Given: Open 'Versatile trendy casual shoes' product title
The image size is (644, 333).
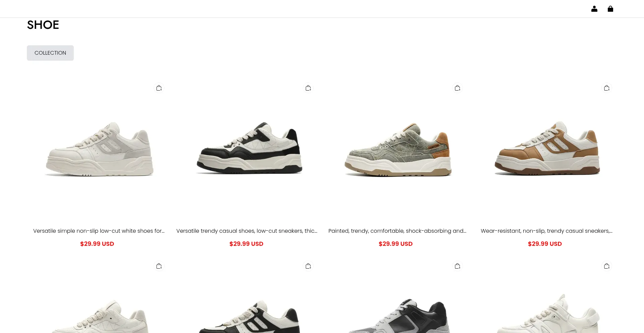Looking at the screenshot, I should 247,231.
